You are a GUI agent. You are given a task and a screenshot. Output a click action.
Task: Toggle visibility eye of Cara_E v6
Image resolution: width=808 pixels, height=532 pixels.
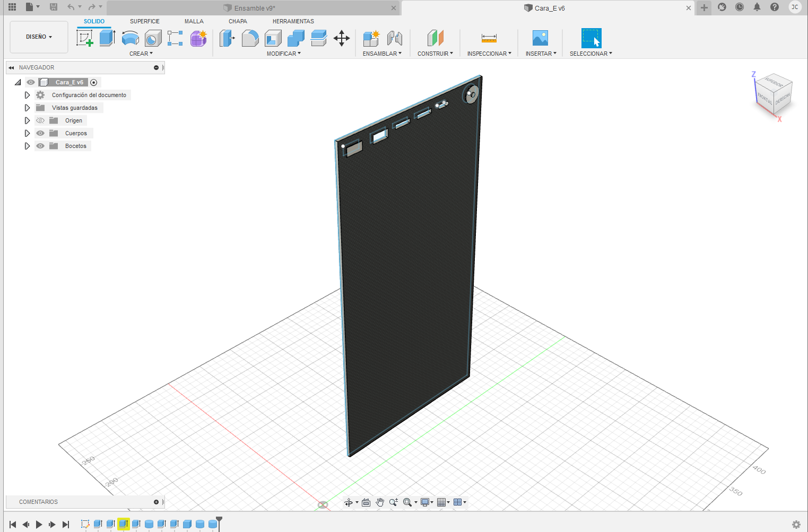click(31, 82)
